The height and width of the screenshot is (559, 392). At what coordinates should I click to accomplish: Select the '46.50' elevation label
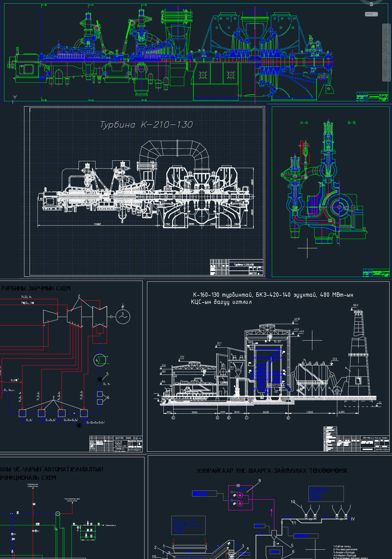[x=297, y=319]
